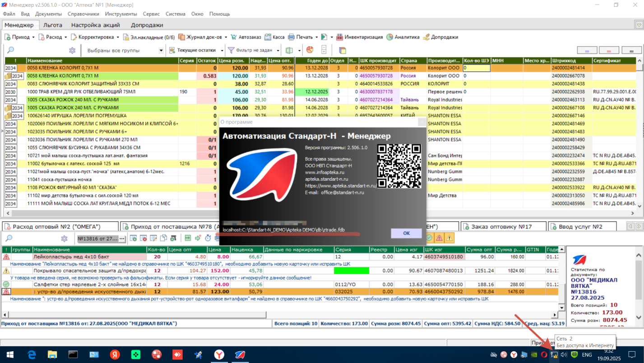Close the О программе dialog
This screenshot has width=644, height=363.
[422, 122]
